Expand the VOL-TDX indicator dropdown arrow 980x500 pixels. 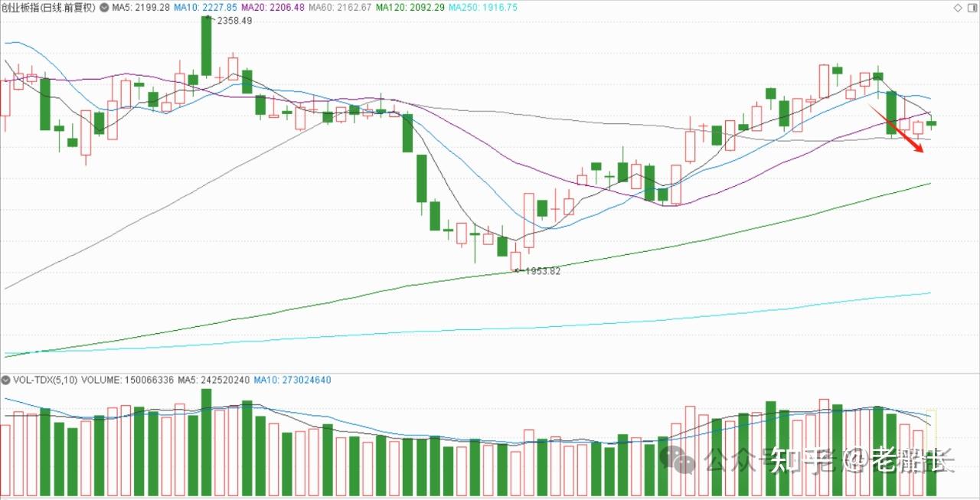[6, 380]
